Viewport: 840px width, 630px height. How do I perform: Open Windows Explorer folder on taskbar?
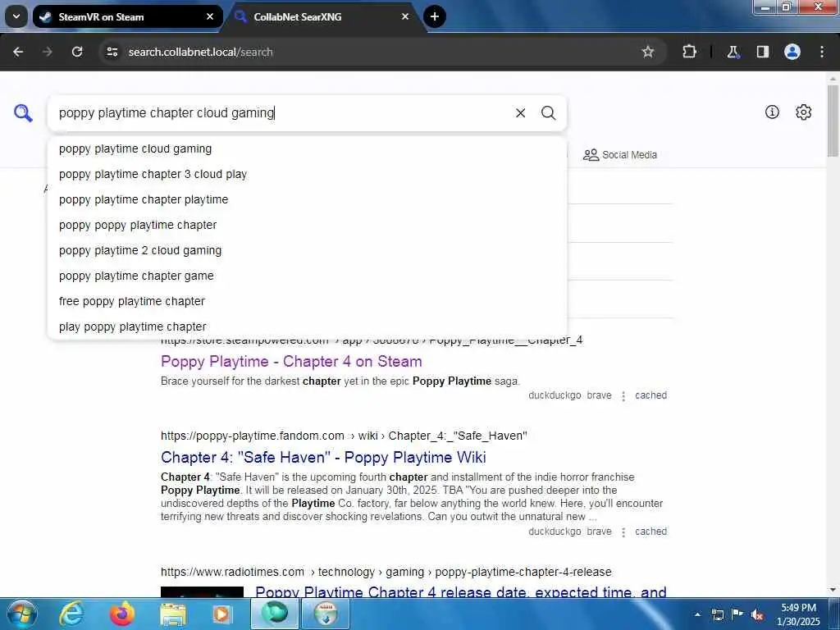(x=172, y=614)
